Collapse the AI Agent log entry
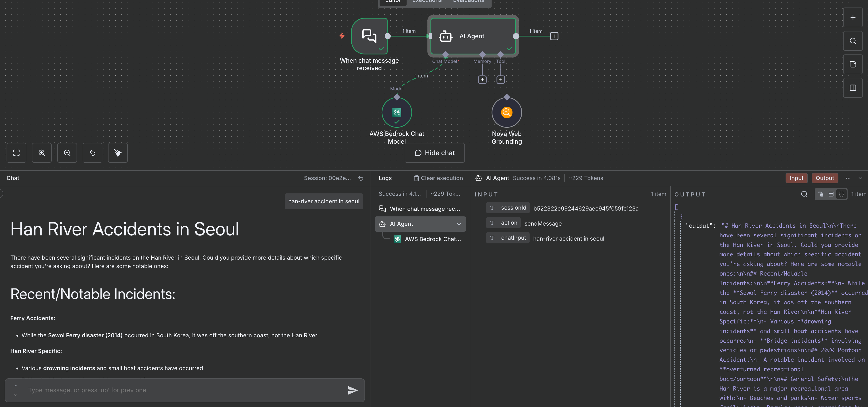868x407 pixels. 459,224
